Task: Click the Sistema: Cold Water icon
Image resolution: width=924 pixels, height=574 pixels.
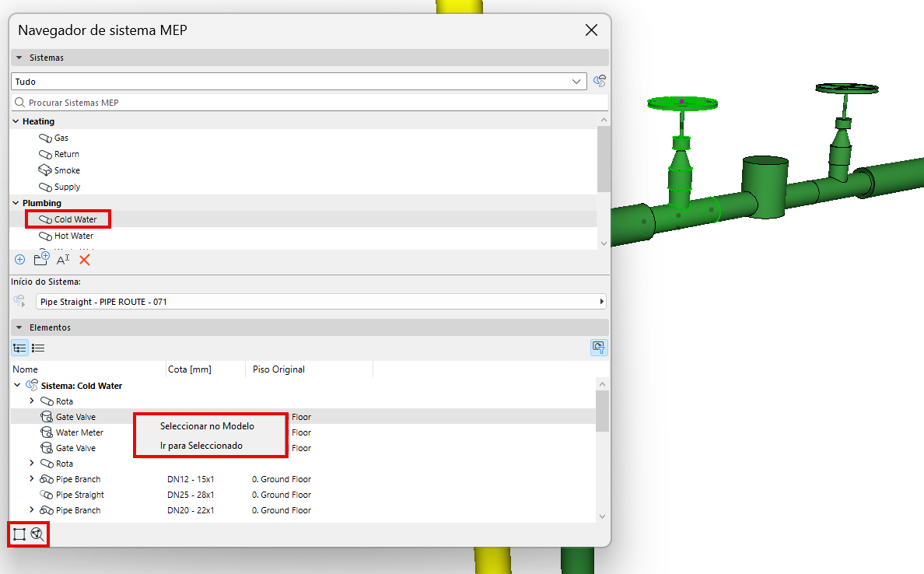Action: [x=32, y=386]
